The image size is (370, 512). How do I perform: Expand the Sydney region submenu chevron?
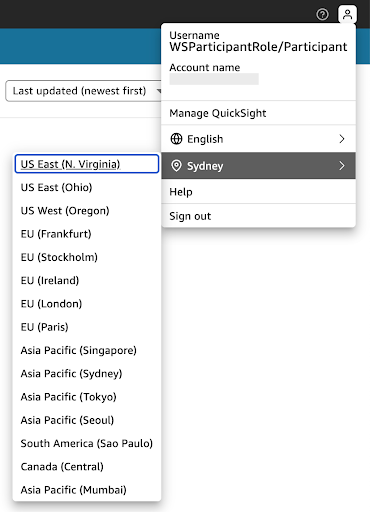pyautogui.click(x=342, y=166)
